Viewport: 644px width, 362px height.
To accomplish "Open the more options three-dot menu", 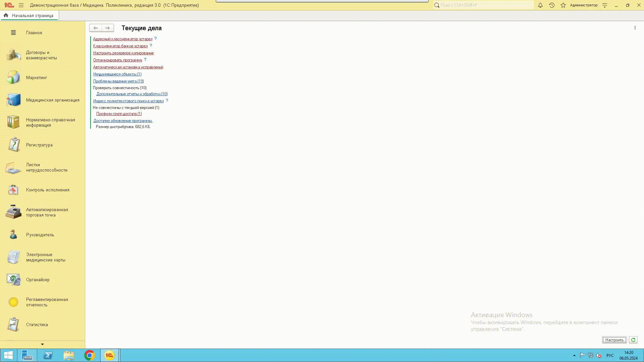I will coord(635,28).
